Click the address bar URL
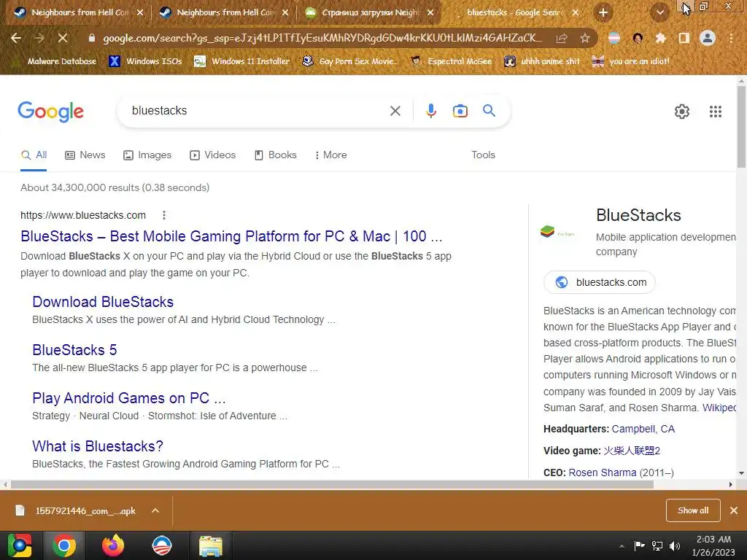This screenshot has height=560, width=747. tap(322, 38)
